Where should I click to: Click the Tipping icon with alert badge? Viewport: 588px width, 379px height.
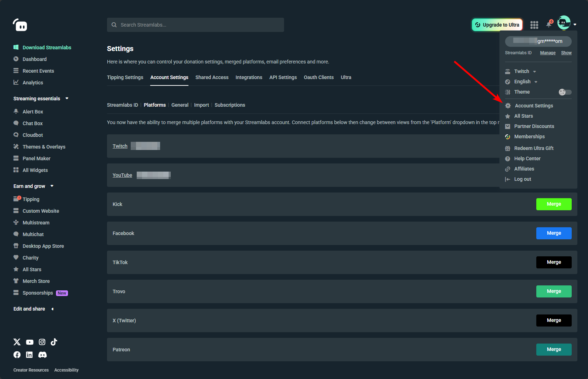click(x=17, y=199)
